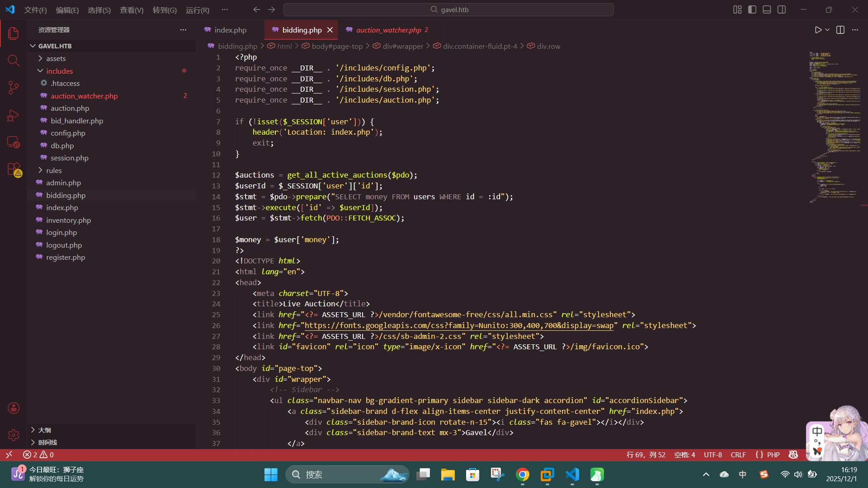Viewport: 868px width, 488px height.
Task: Open the Source Control view
Action: tap(14, 88)
